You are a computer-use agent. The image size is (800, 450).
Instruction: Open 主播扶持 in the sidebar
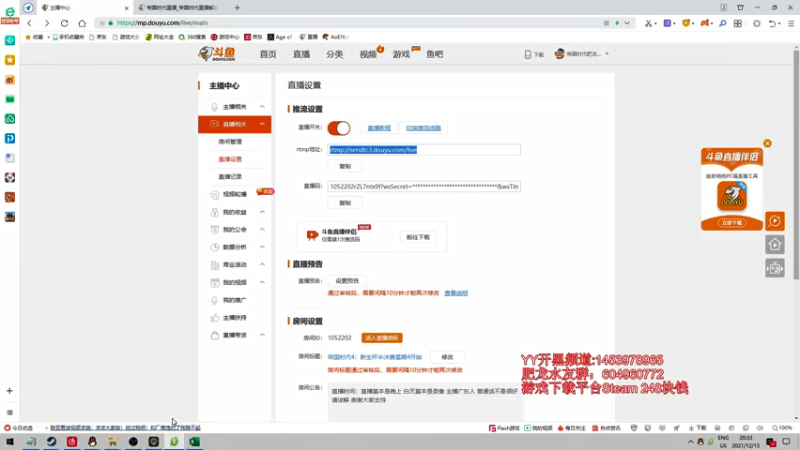pos(235,317)
